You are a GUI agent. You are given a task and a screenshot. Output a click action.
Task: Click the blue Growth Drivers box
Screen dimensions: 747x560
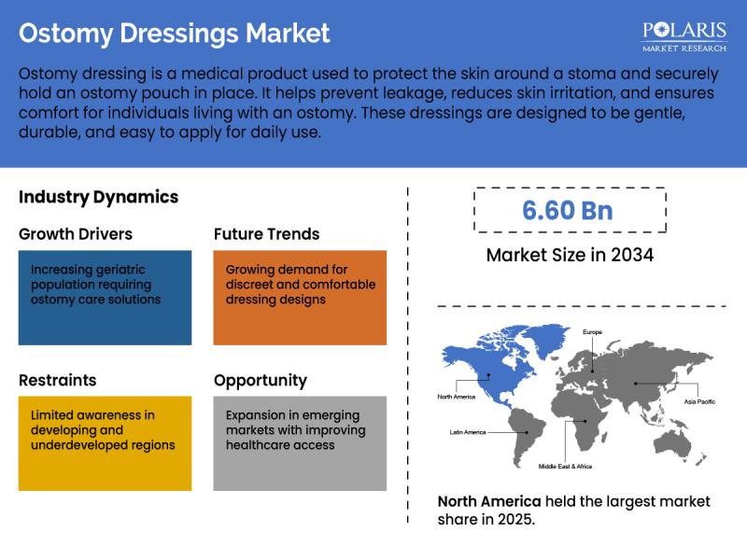coord(105,297)
